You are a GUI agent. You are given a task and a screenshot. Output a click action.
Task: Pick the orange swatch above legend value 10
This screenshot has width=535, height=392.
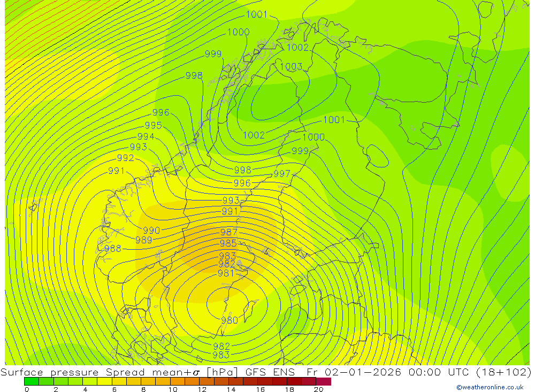[x=178, y=381]
